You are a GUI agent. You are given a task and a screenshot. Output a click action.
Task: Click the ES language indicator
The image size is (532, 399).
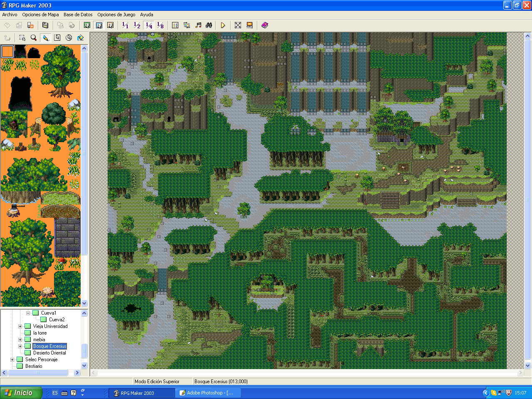click(55, 393)
